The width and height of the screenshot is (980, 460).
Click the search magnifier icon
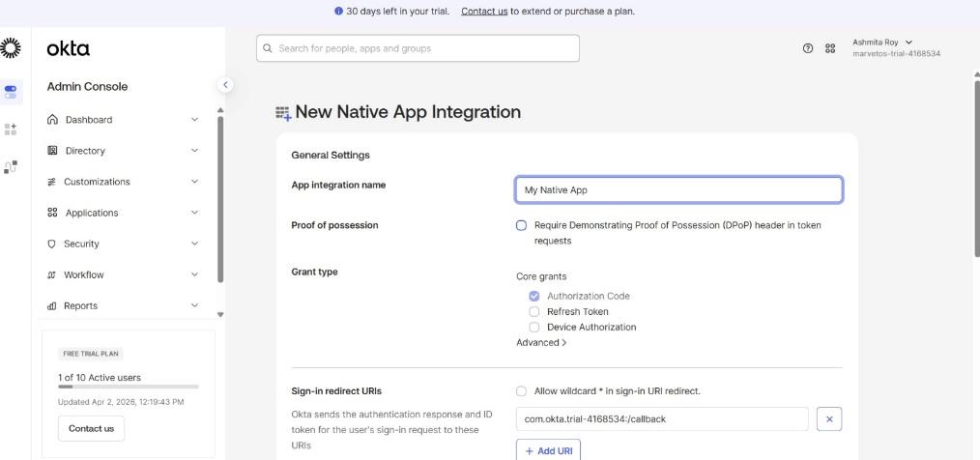268,48
